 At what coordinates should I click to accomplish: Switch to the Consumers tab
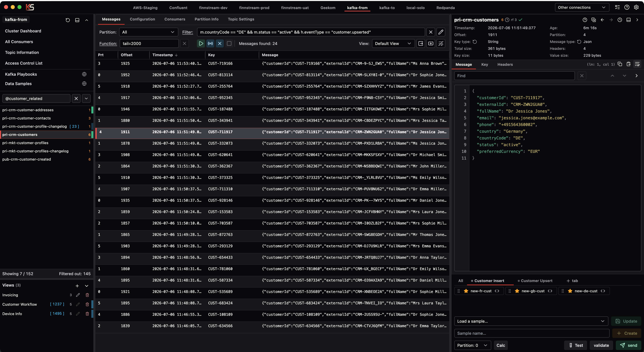pos(175,19)
